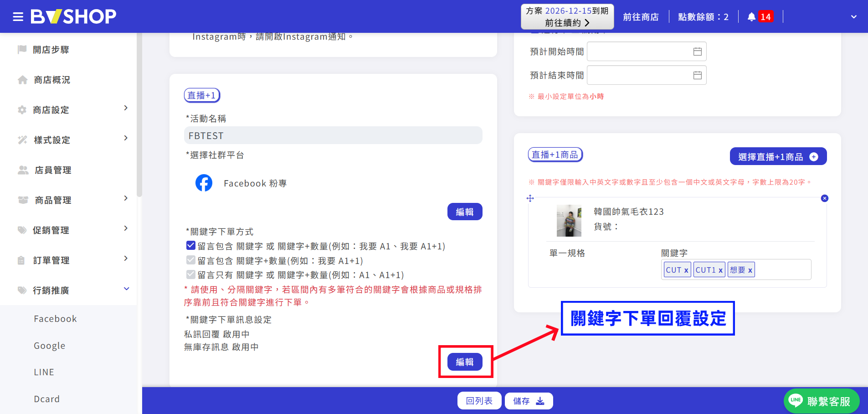Image resolution: width=868 pixels, height=414 pixels.
Task: Click the move handle icon on product card
Action: pyautogui.click(x=530, y=198)
